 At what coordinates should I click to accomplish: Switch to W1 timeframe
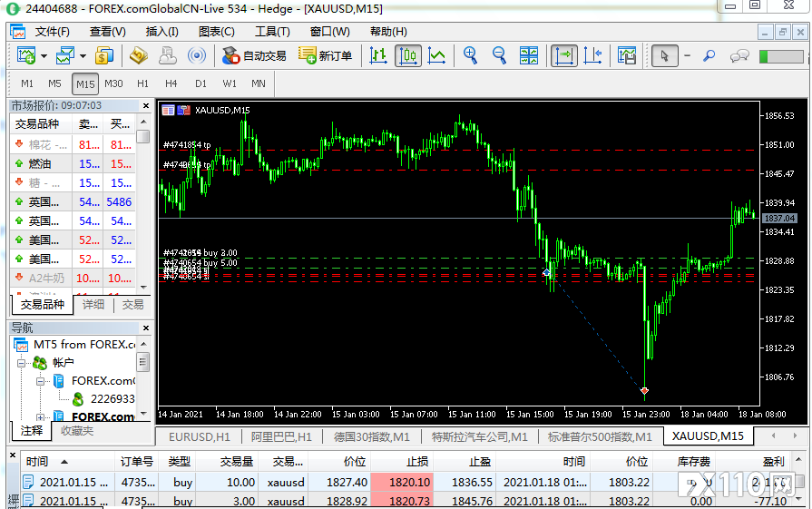tap(230, 83)
